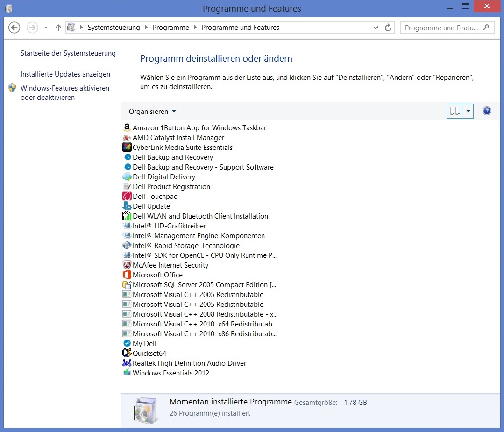504x432 pixels.
Task: Click the Intel HD-Grafiktreiber icon
Action: pyautogui.click(x=127, y=226)
